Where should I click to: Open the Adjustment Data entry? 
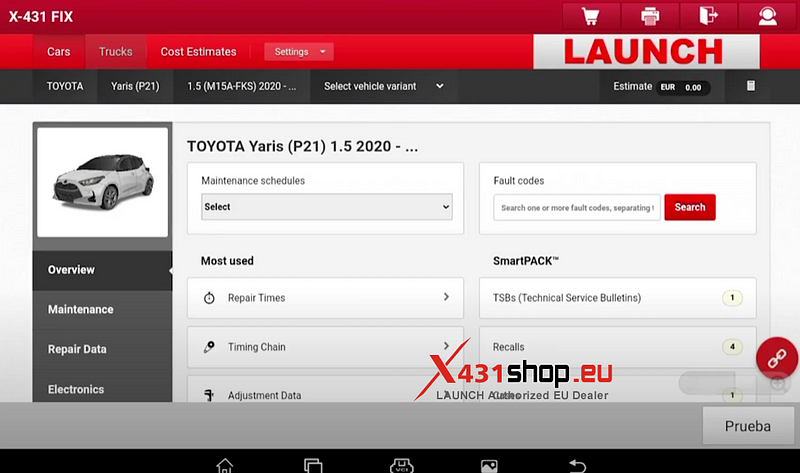(326, 389)
